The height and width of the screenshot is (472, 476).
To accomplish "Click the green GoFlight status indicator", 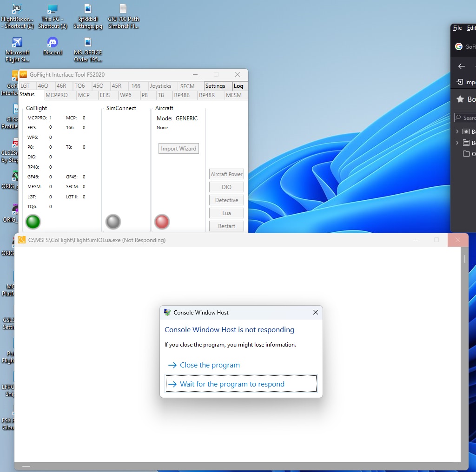I will click(33, 222).
